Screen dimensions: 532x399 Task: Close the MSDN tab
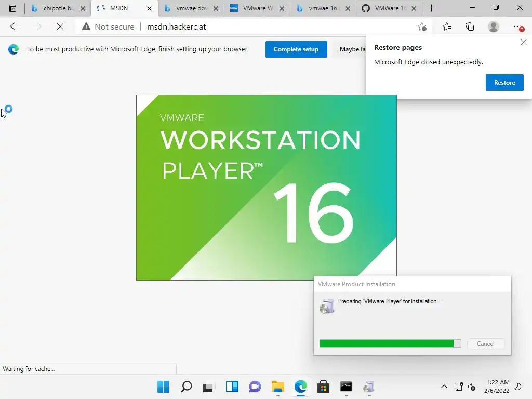click(x=149, y=8)
